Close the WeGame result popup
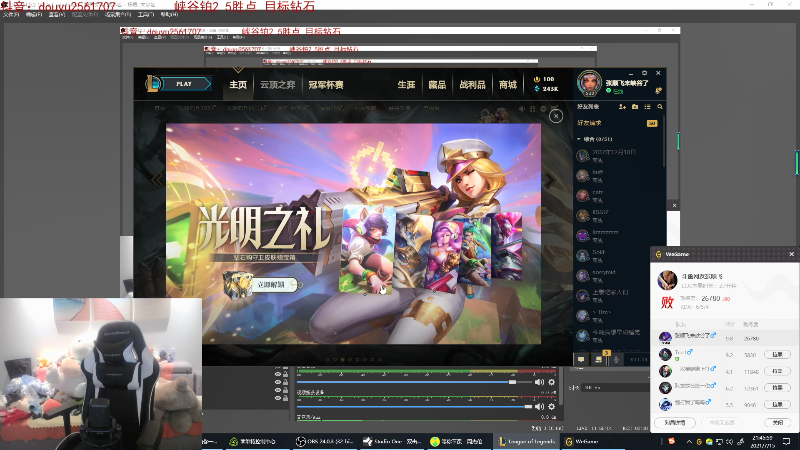This screenshot has width=800, height=450. (x=791, y=254)
